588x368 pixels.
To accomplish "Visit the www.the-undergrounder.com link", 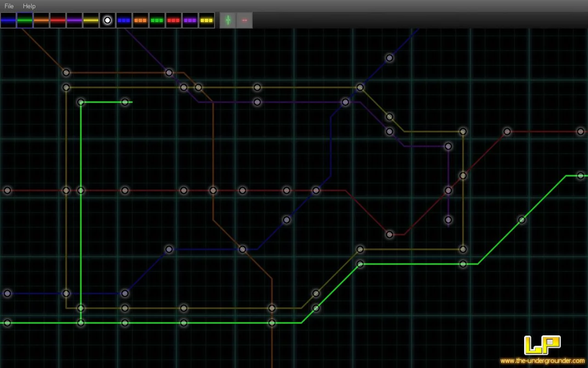I will 543,361.
